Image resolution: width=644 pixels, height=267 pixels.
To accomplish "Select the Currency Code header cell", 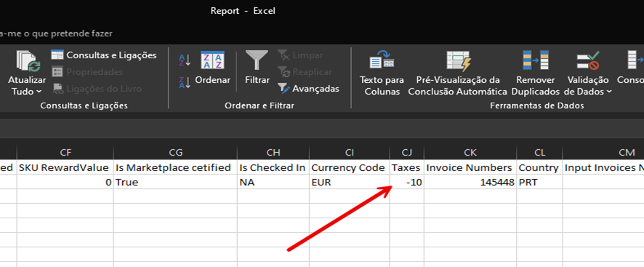I will click(350, 167).
